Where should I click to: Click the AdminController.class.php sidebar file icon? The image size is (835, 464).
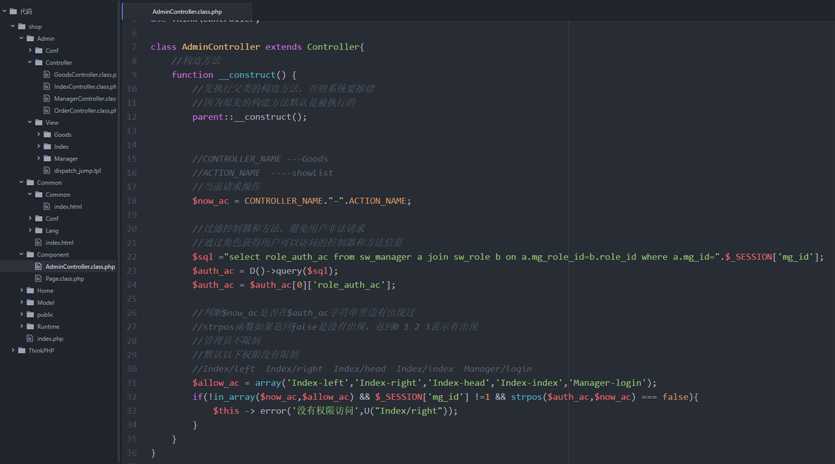[38, 266]
